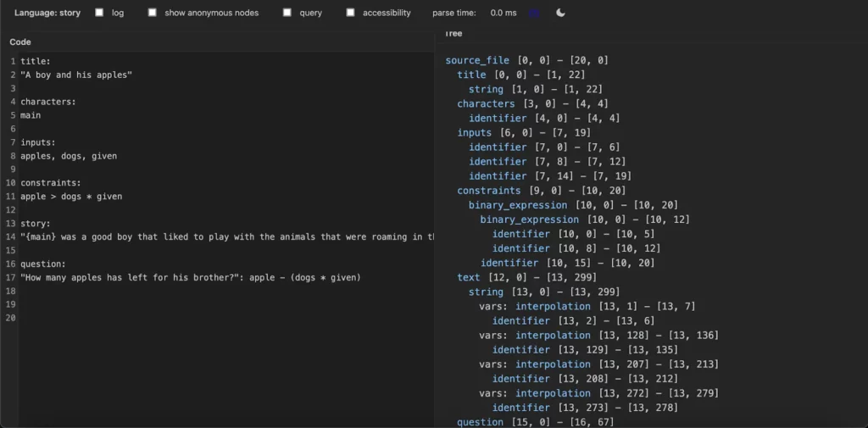This screenshot has height=428, width=868.
Task: Open the question node at tree bottom
Action: (480, 422)
